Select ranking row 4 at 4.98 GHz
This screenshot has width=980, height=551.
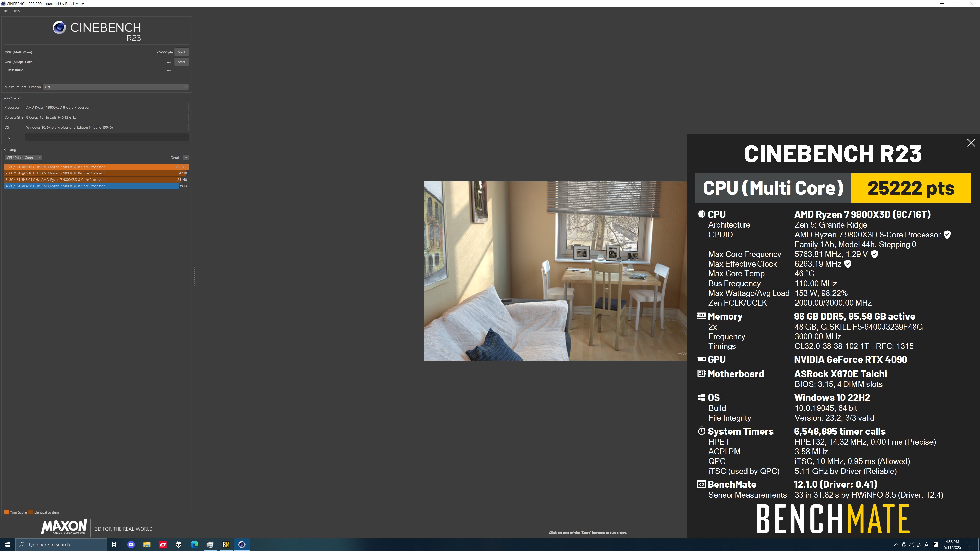click(96, 186)
